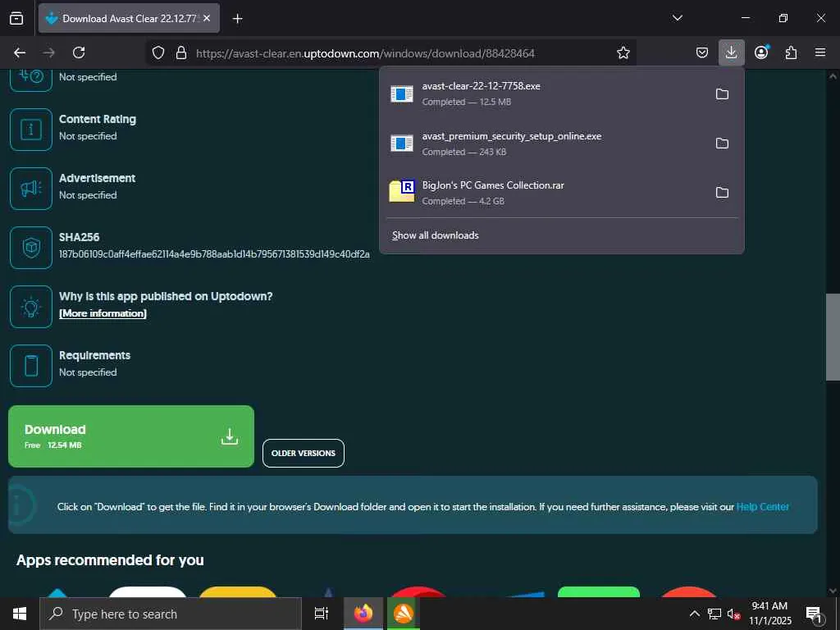Screen dimensions: 840x630
Task: Save page to Pocket
Action: (702, 52)
